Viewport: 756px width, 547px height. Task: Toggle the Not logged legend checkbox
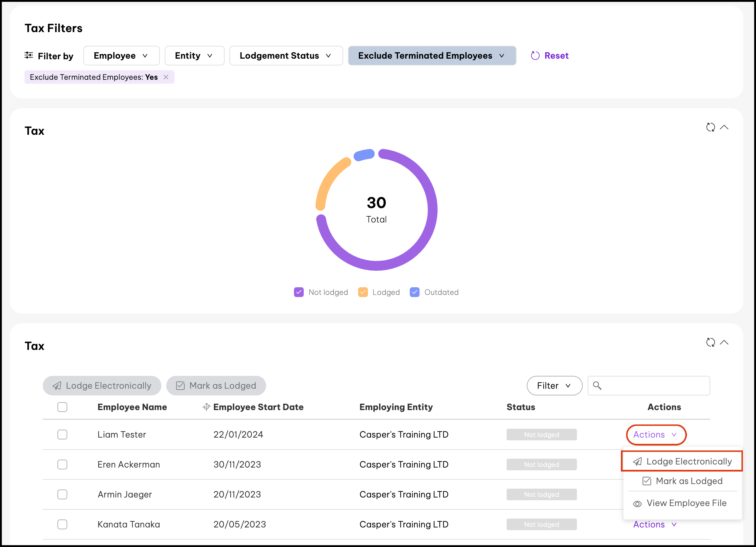(299, 292)
